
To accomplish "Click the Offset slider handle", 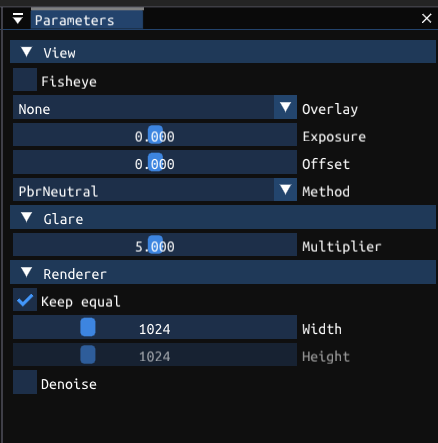I will pyautogui.click(x=155, y=162).
